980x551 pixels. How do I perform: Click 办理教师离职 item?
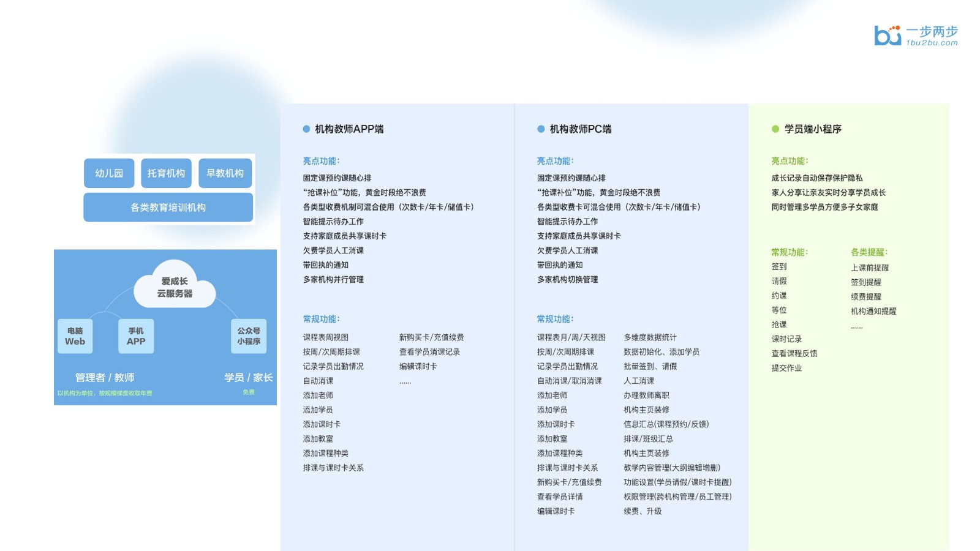pos(646,395)
